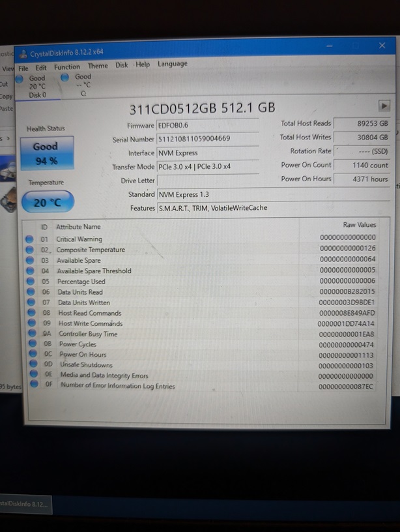Screen dimensions: 400x532
Task: Minimize the CrystalDiskInfo window
Action: click(x=330, y=46)
